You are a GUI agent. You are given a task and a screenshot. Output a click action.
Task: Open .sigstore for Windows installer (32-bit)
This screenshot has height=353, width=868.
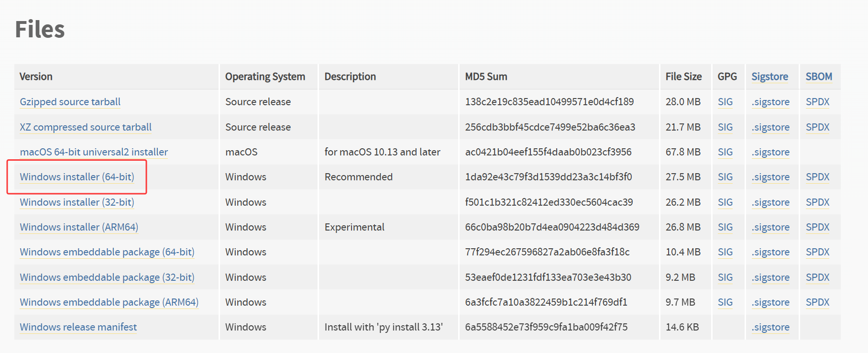click(770, 202)
